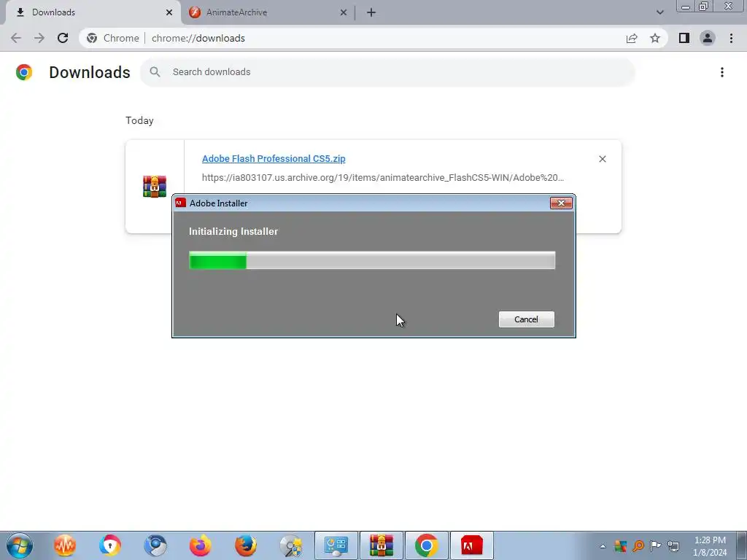The height and width of the screenshot is (560, 747).
Task: Click the search magnifier icon
Action: tap(155, 72)
